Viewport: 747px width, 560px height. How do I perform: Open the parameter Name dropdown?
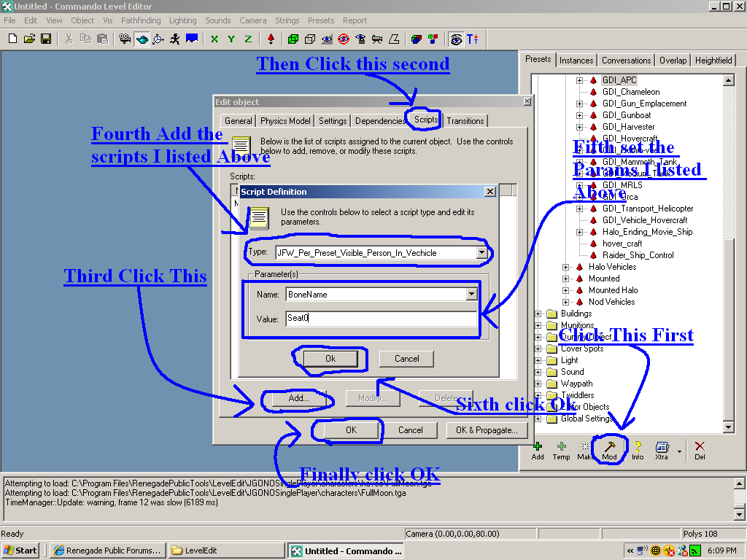coord(471,295)
